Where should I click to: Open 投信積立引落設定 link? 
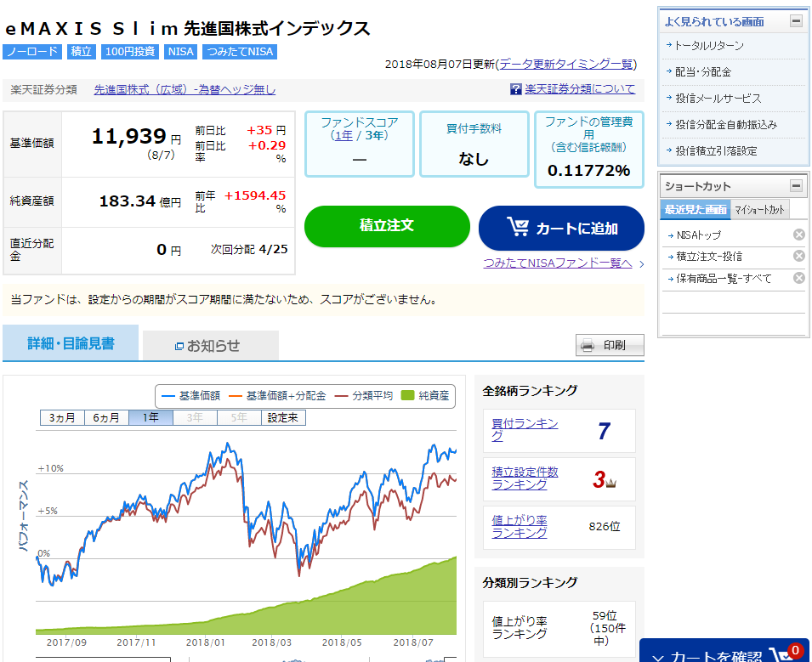pos(716,151)
